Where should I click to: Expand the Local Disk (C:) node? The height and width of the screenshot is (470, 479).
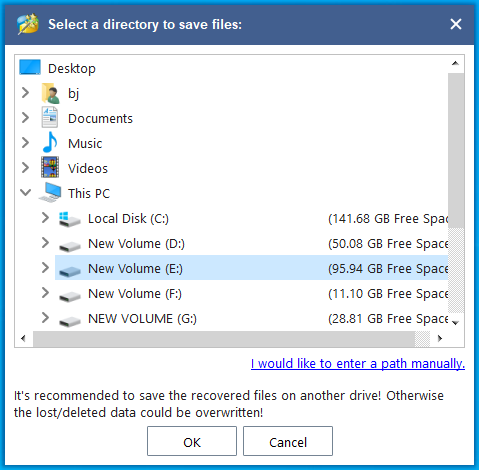45,218
